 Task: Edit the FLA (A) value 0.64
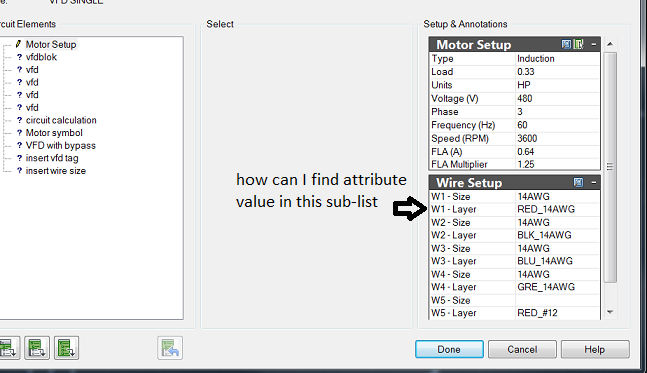557,152
